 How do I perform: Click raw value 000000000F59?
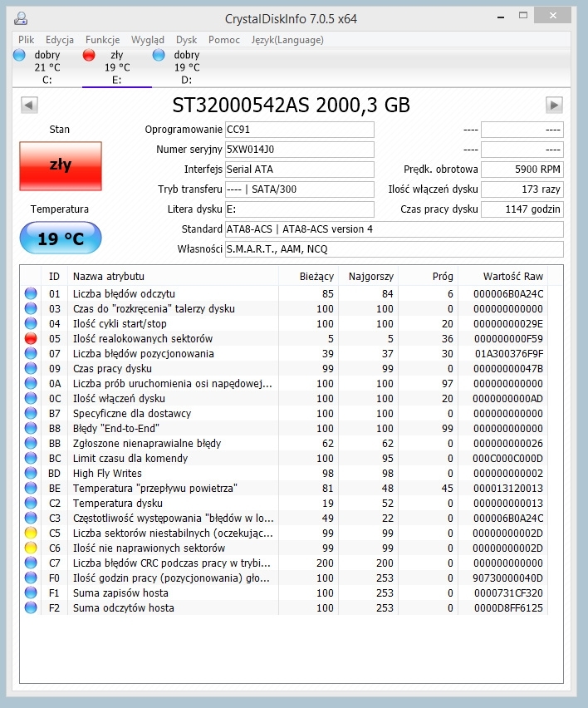(x=508, y=339)
